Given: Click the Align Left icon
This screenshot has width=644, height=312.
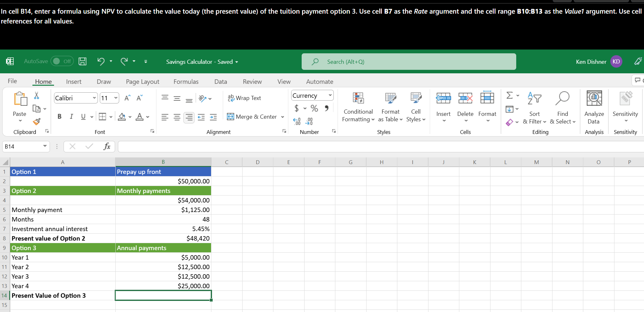Looking at the screenshot, I should click(165, 117).
